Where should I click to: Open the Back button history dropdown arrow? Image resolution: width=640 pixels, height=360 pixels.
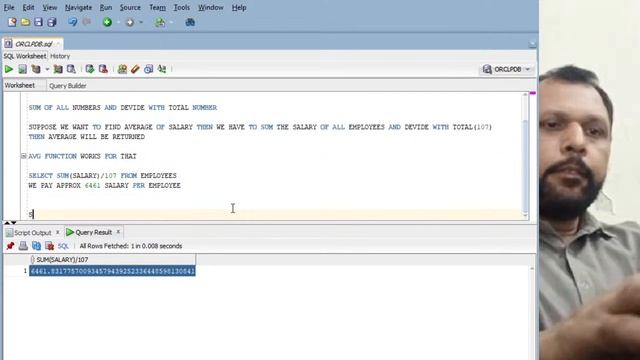(118, 22)
